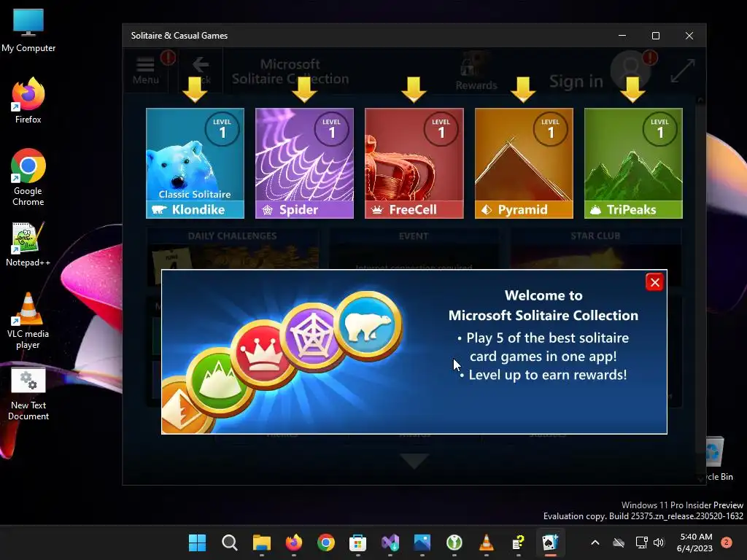Select New Text Document on desktop
This screenshot has height=560, width=747.
pos(28,394)
